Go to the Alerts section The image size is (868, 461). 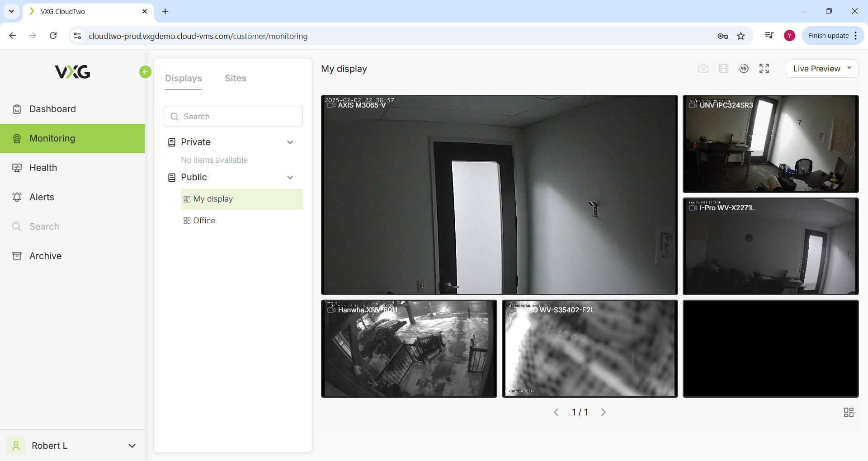42,197
